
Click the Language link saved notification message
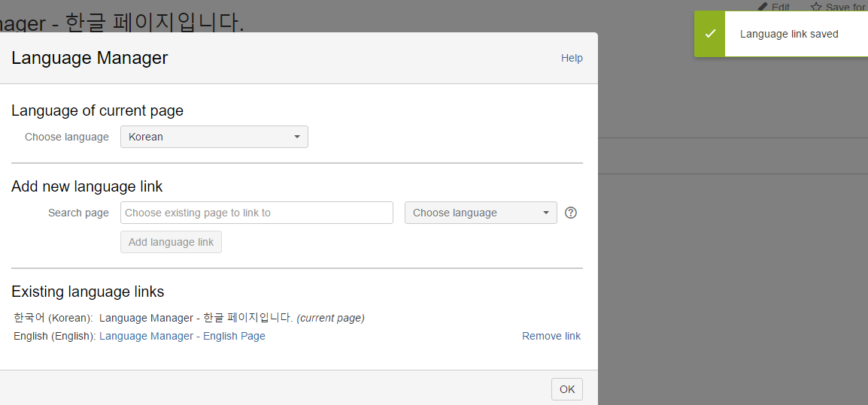click(x=789, y=34)
